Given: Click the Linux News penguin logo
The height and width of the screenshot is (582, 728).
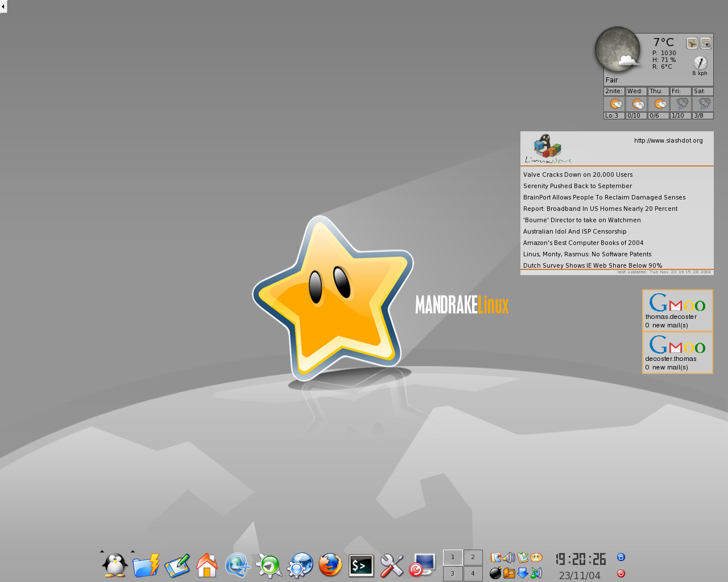Looking at the screenshot, I should click(x=548, y=149).
